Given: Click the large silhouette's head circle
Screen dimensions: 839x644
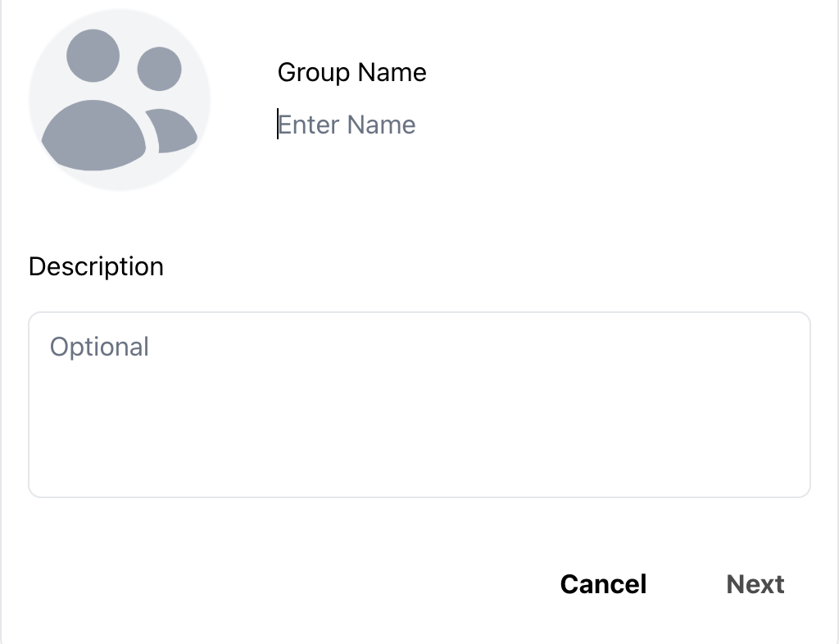Looking at the screenshot, I should tap(93, 56).
